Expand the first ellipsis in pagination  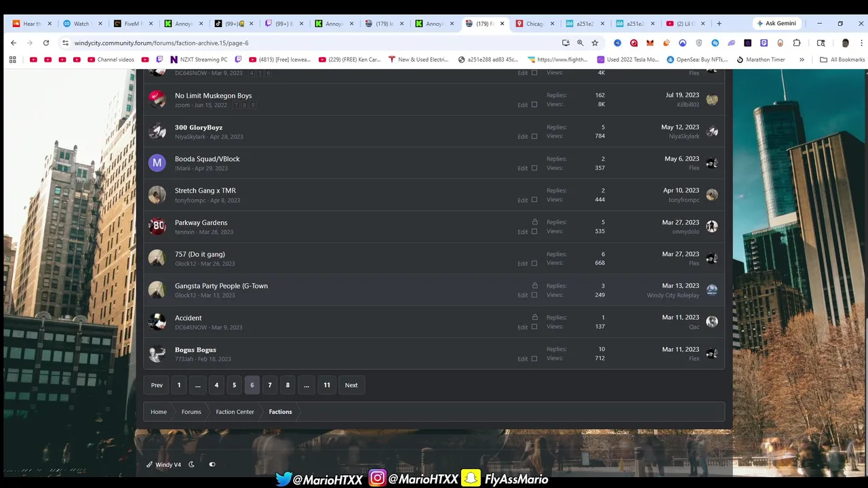(x=197, y=385)
